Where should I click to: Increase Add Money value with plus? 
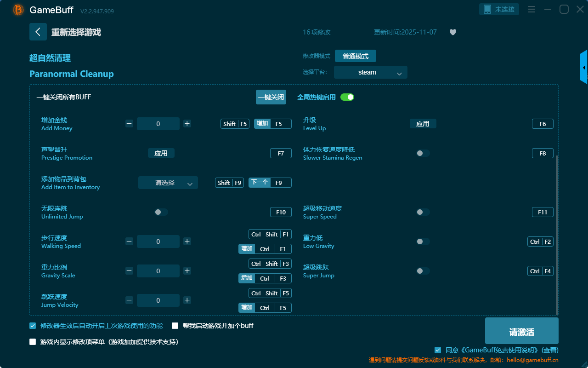[x=187, y=124]
